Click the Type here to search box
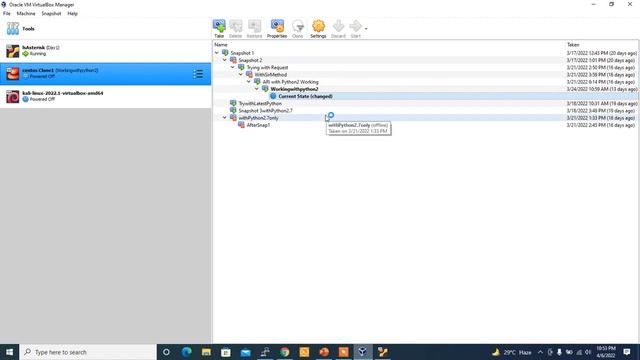The image size is (640, 360). click(x=88, y=352)
